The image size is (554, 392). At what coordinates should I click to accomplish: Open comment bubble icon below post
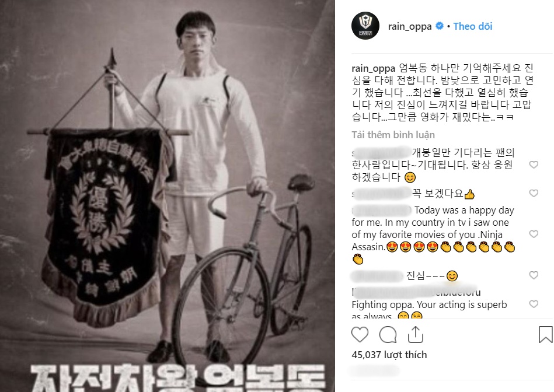point(388,334)
